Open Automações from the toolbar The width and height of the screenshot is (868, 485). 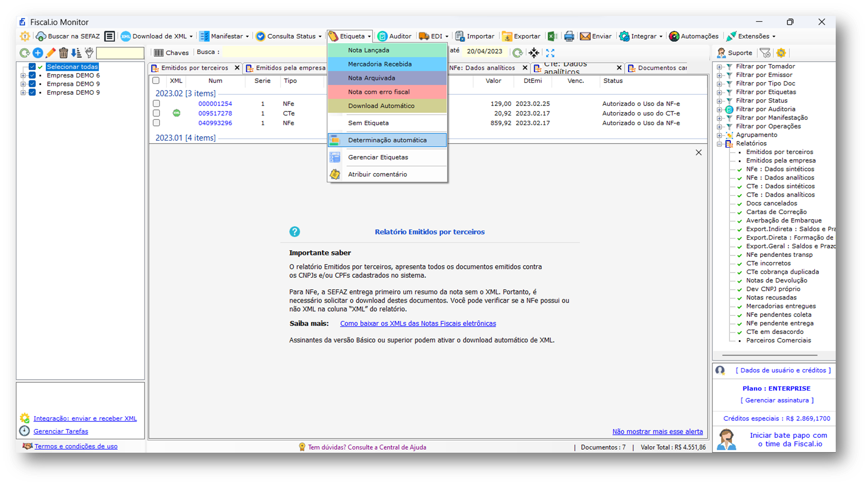coord(694,36)
